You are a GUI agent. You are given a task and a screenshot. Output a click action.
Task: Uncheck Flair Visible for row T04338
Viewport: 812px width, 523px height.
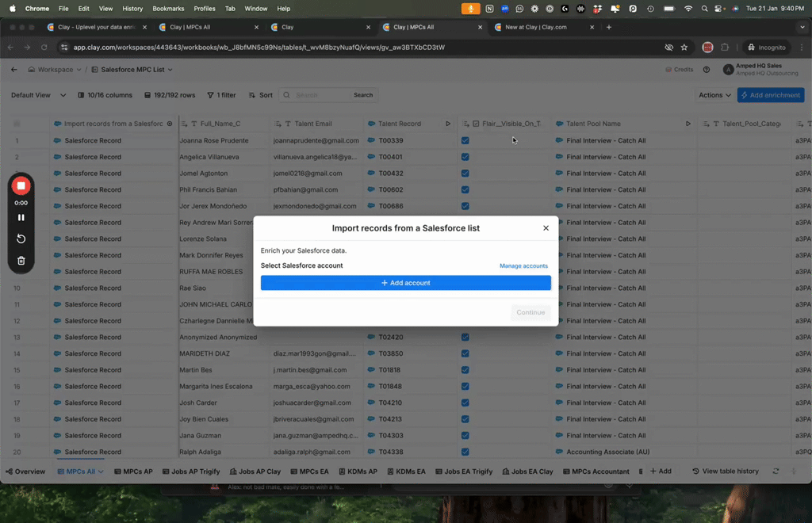pyautogui.click(x=465, y=452)
